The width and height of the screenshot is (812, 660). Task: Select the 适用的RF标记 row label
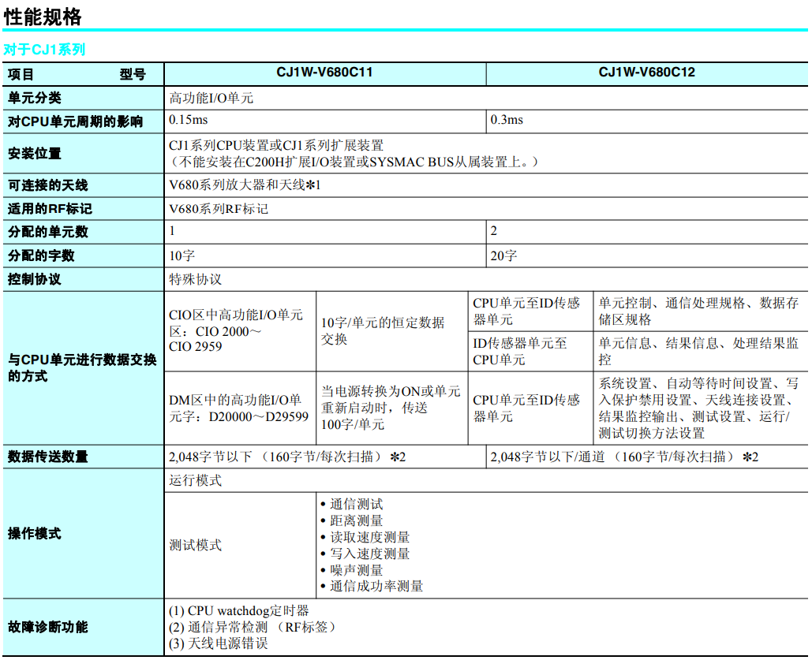[x=50, y=209]
